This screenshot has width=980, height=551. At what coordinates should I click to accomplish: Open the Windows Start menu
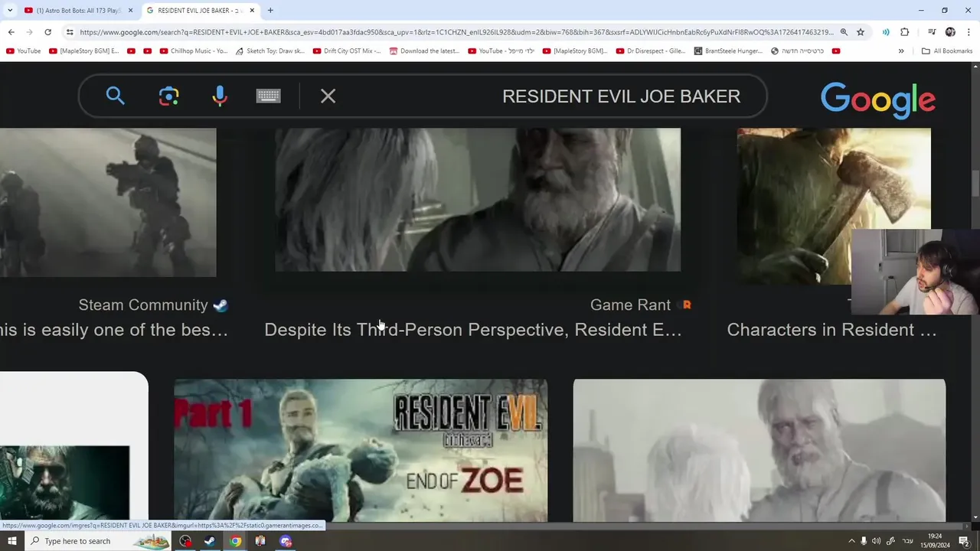point(12,541)
